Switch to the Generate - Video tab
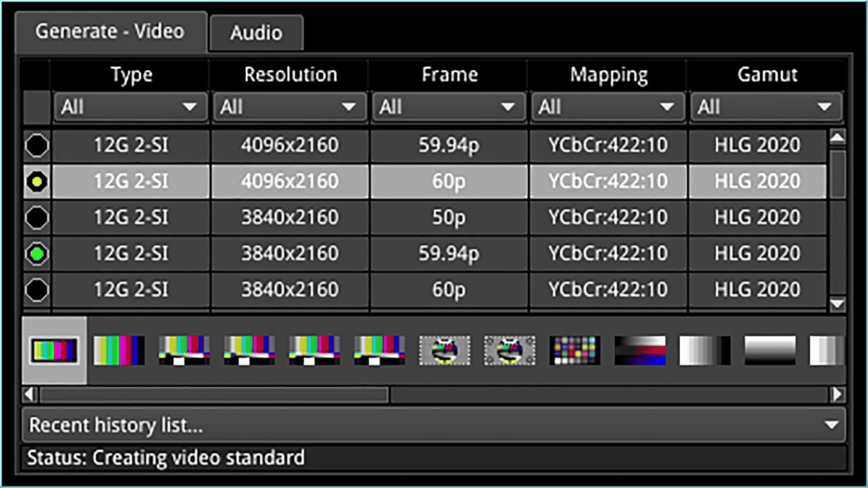The image size is (868, 488). (x=110, y=31)
